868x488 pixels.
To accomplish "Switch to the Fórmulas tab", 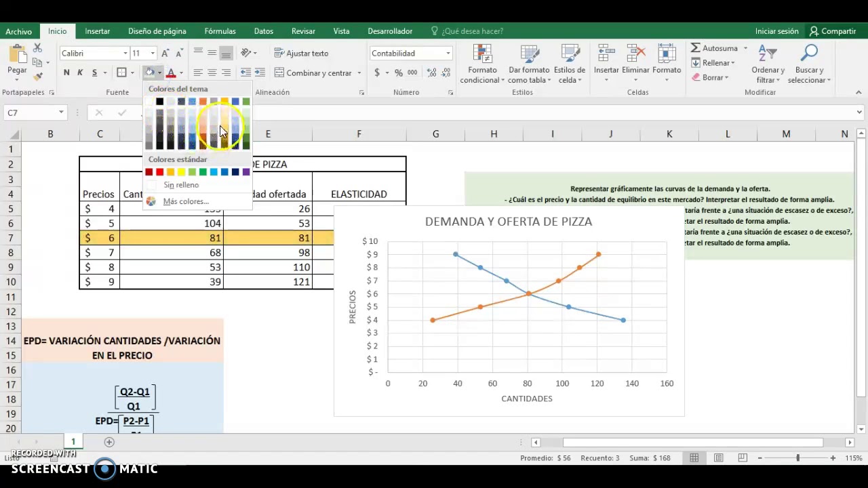I will pyautogui.click(x=220, y=31).
